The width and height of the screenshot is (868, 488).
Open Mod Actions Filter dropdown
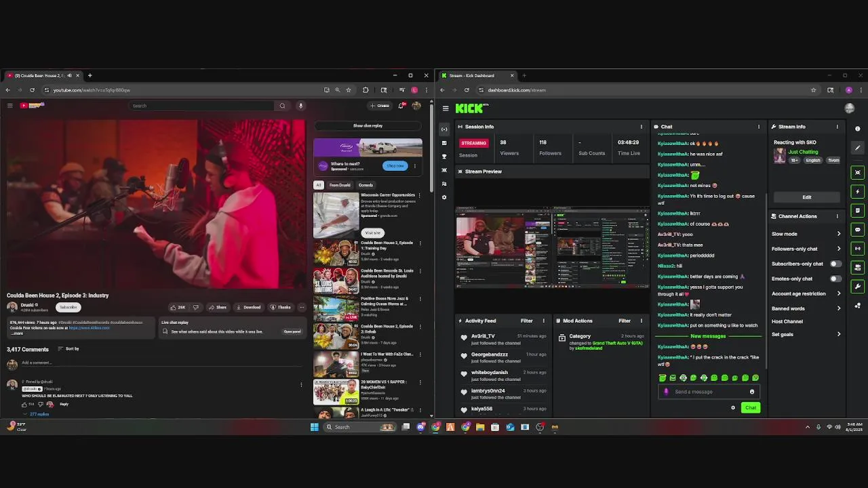click(625, 321)
